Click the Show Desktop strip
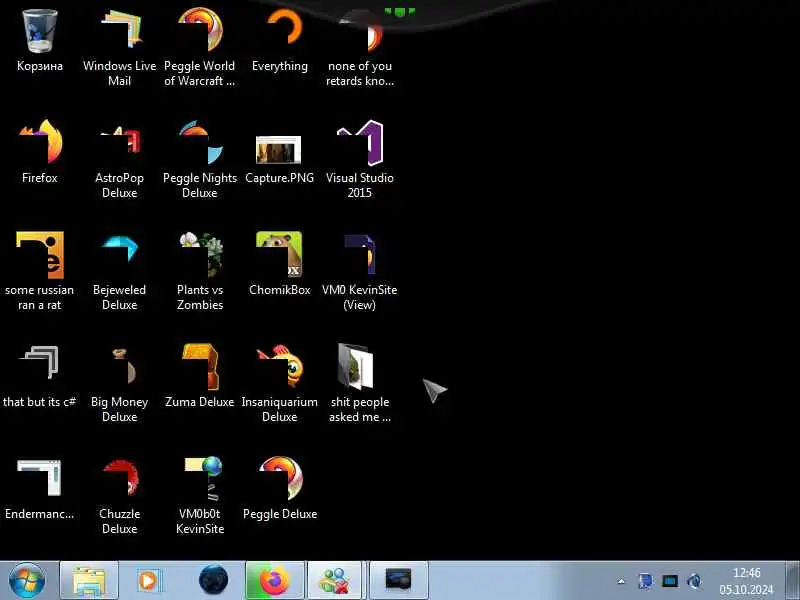Viewport: 800px width, 600px height. click(x=792, y=581)
